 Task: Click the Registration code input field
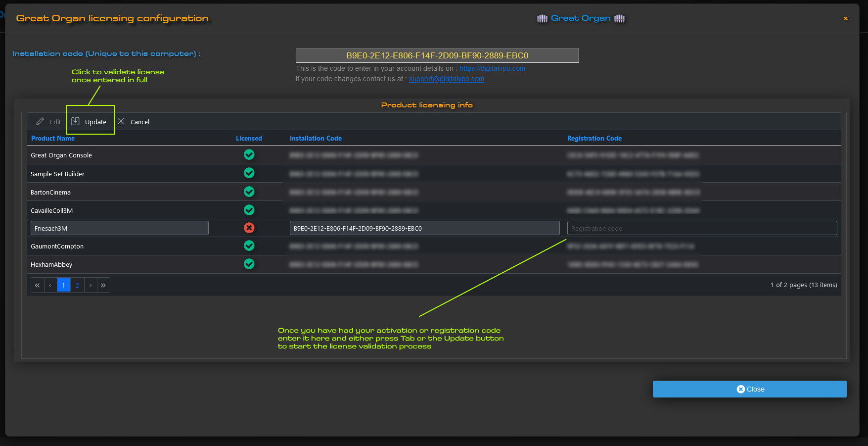(702, 228)
